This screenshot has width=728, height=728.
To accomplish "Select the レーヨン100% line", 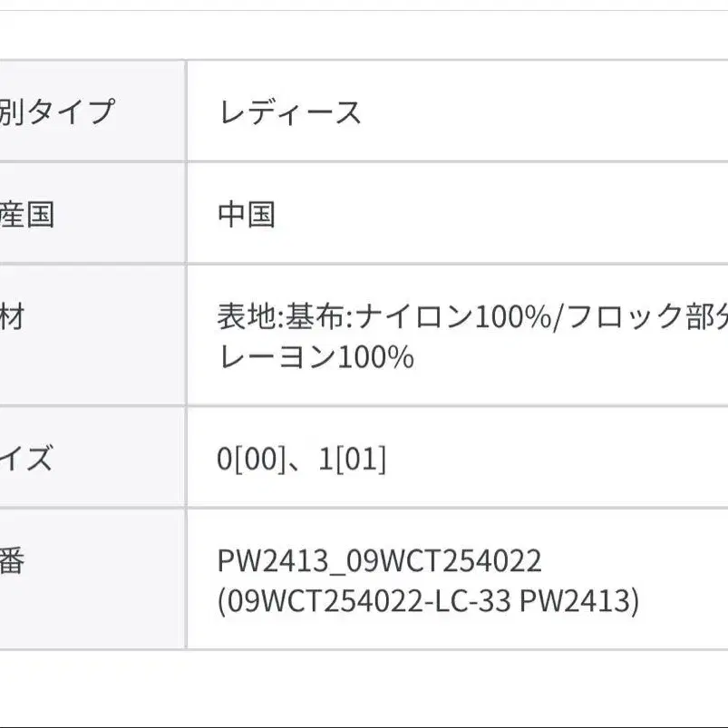I will (x=315, y=356).
